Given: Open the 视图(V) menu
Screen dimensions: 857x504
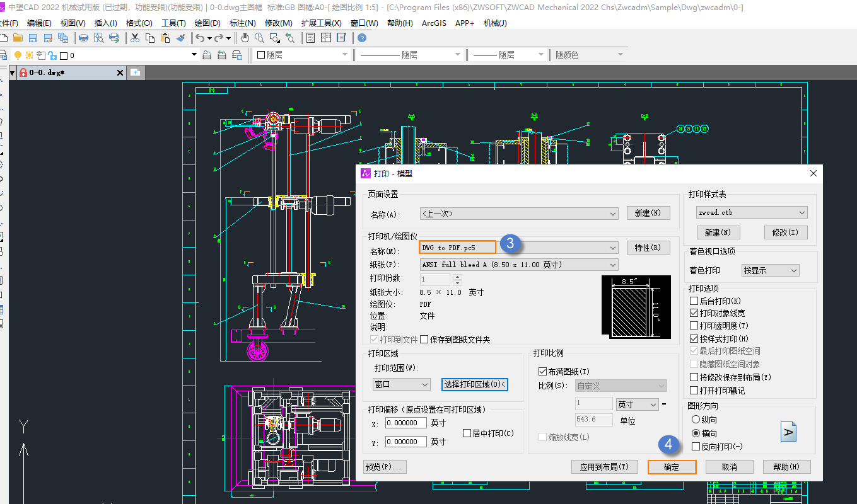Looking at the screenshot, I should point(73,23).
